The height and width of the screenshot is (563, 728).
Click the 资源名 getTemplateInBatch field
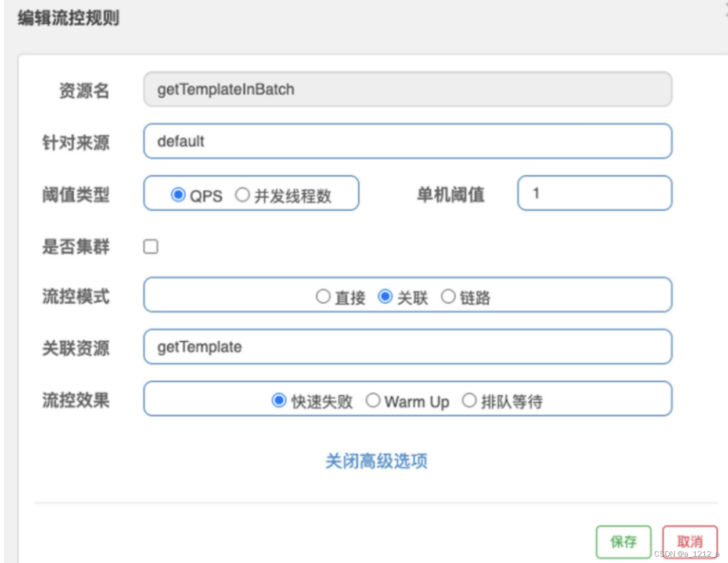(407, 89)
